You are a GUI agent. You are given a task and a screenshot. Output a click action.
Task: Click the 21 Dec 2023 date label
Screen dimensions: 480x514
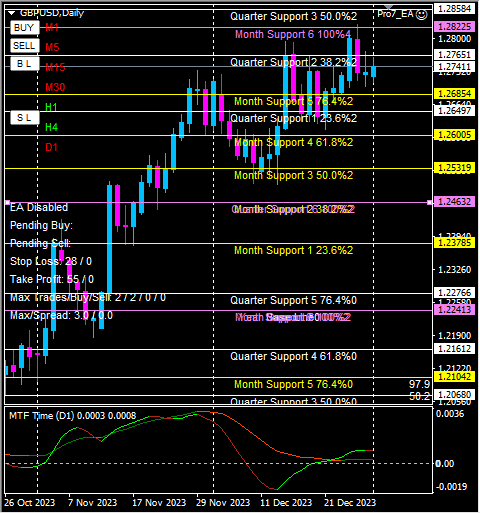click(x=350, y=503)
